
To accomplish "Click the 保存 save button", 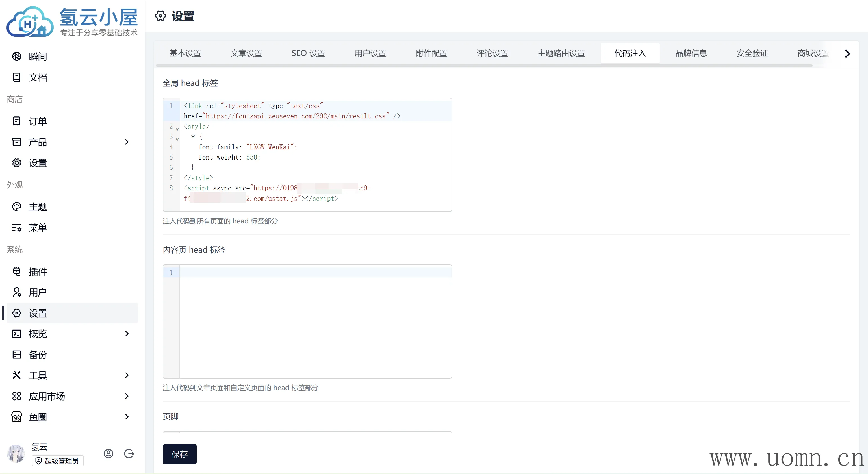I will (x=179, y=454).
